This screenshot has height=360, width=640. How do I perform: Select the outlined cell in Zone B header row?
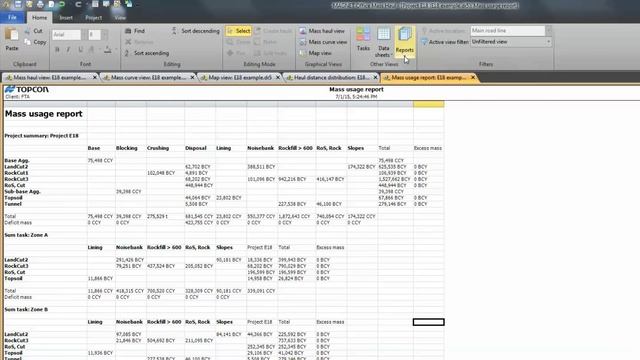pos(429,322)
